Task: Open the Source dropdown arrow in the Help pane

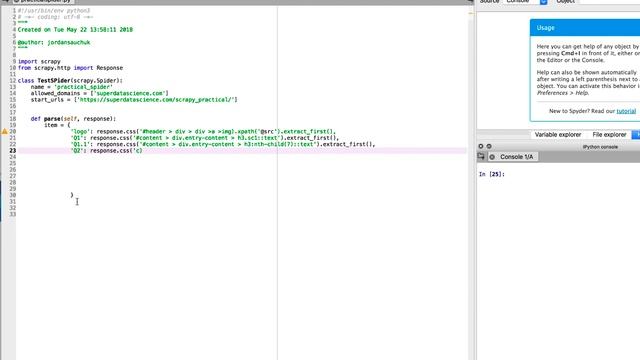Action: (544, 2)
